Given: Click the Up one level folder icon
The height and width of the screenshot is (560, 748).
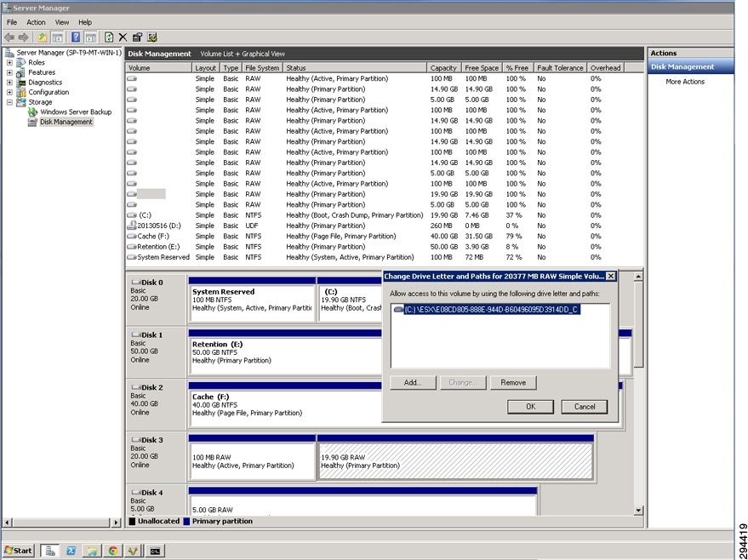Looking at the screenshot, I should [43, 37].
